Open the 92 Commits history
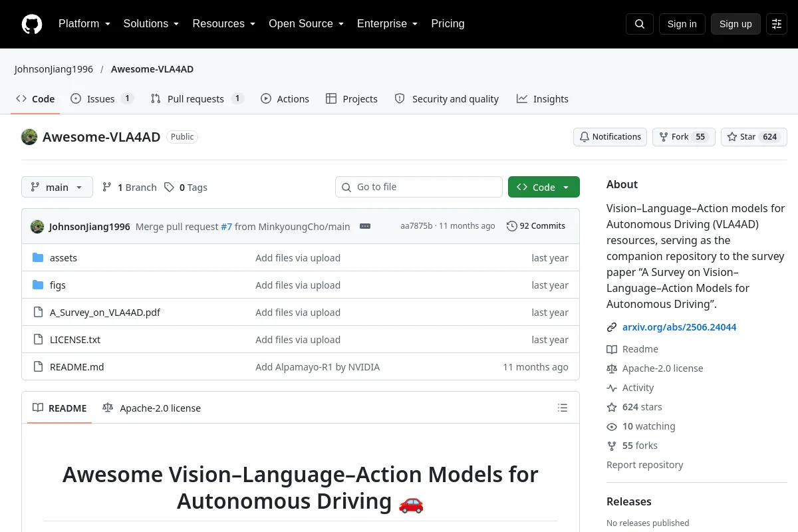Image resolution: width=798 pixels, height=532 pixels. (536, 226)
